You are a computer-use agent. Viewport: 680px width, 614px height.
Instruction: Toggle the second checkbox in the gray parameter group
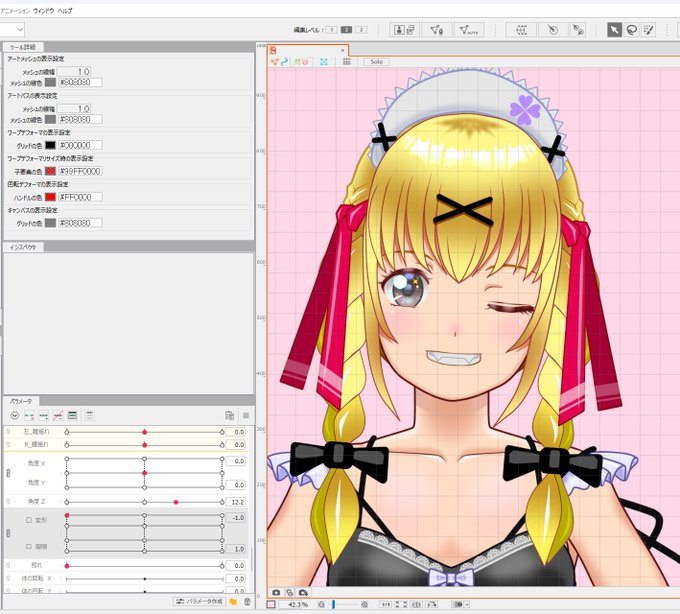click(29, 547)
